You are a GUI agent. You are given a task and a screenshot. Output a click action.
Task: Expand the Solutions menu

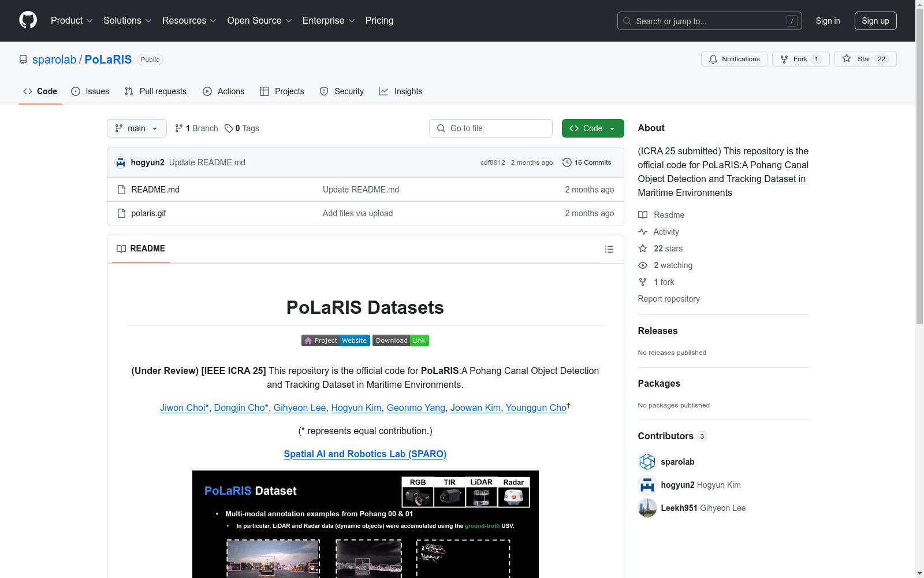click(x=128, y=20)
